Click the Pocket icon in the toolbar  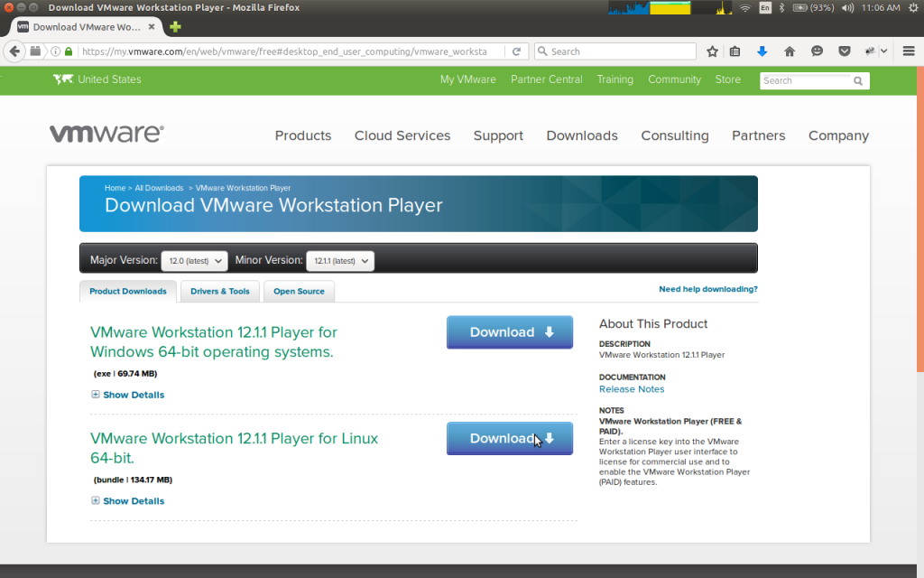[845, 51]
